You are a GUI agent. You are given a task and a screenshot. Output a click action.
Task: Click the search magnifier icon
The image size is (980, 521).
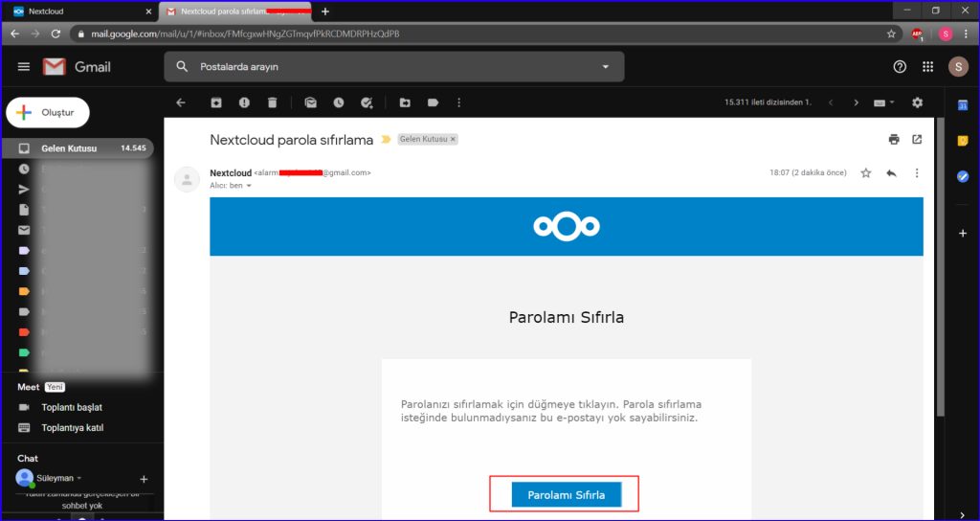click(182, 66)
